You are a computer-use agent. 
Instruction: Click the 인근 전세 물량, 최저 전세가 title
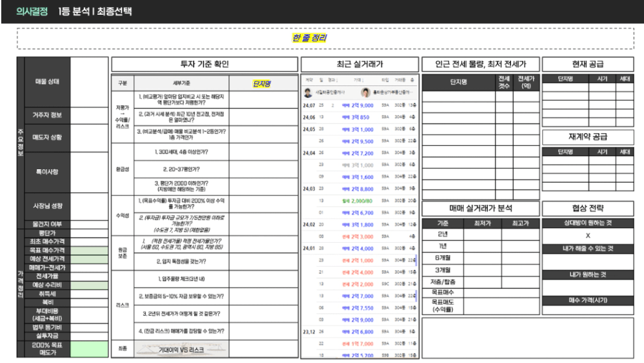481,64
